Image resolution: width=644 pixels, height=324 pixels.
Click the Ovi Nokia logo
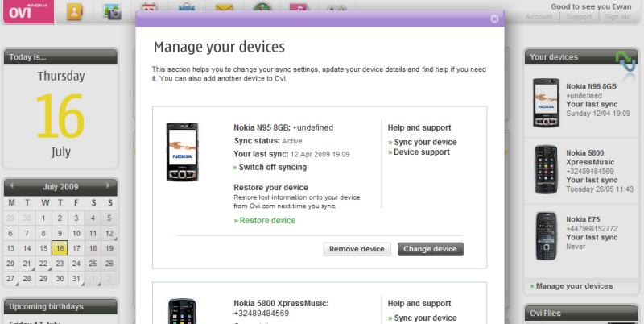27,11
